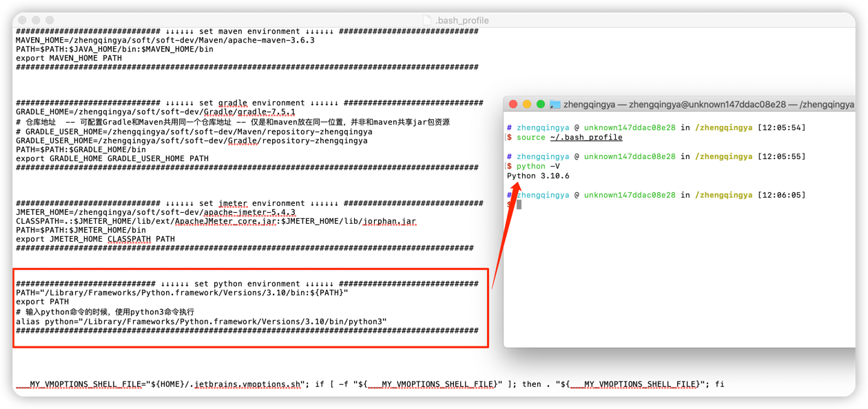Click the 'export JMETER_HOME CLASSPATH PATH' line
The width and height of the screenshot is (868, 409).
click(95, 239)
